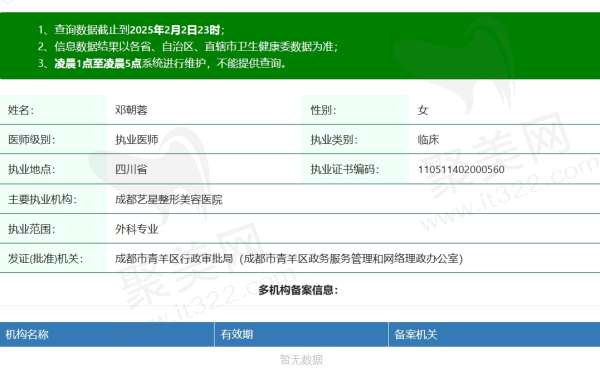The height and width of the screenshot is (369, 600).
Task: Click the issuing authority 成都市青羊区行政审批局 text
Action: tap(174, 259)
